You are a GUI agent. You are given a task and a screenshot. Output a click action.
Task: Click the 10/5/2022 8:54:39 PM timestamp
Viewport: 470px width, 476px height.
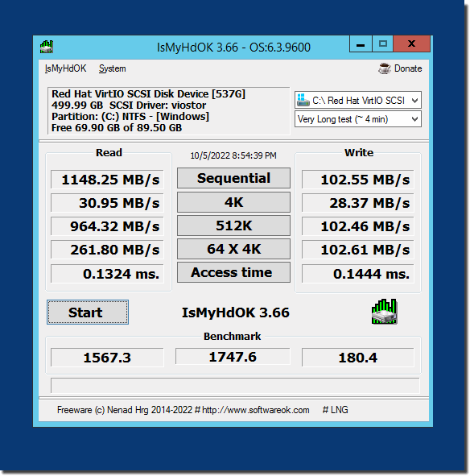[x=233, y=155]
